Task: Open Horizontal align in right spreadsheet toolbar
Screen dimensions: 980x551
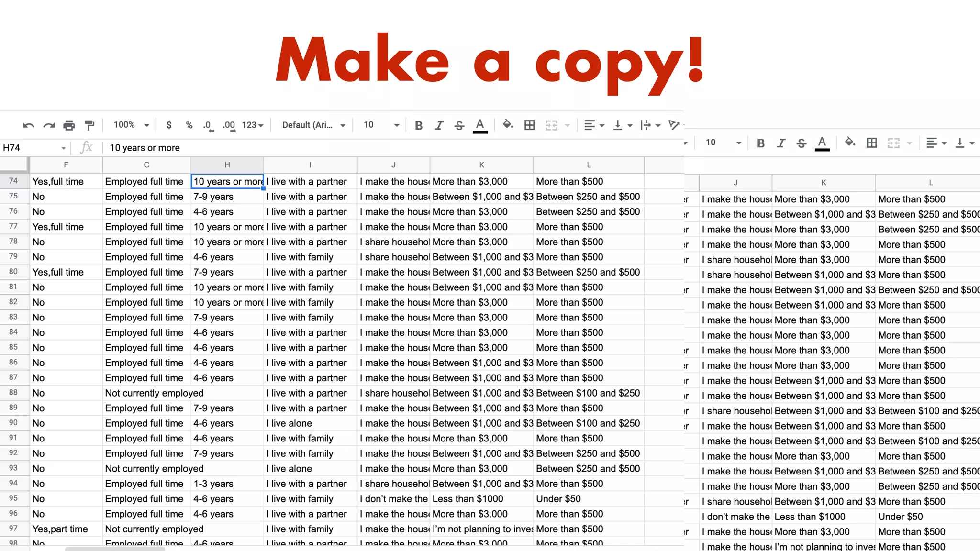Action: (x=936, y=143)
